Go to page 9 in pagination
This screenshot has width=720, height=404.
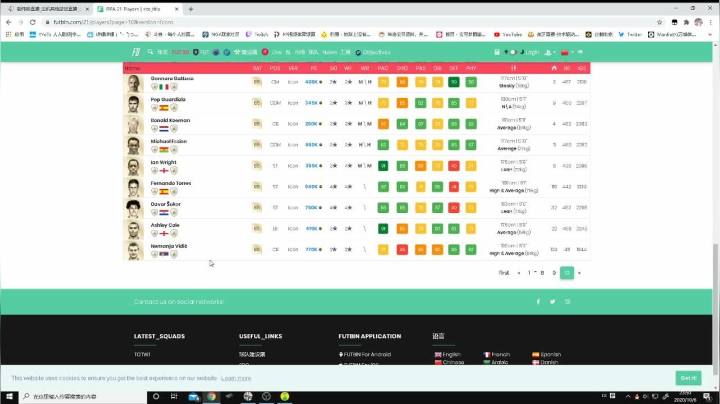point(554,273)
